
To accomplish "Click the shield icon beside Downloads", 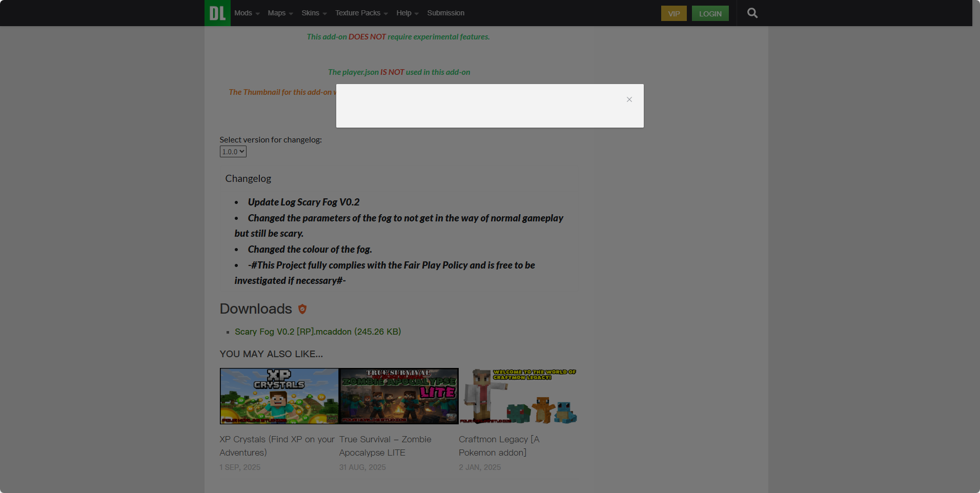I will (302, 309).
